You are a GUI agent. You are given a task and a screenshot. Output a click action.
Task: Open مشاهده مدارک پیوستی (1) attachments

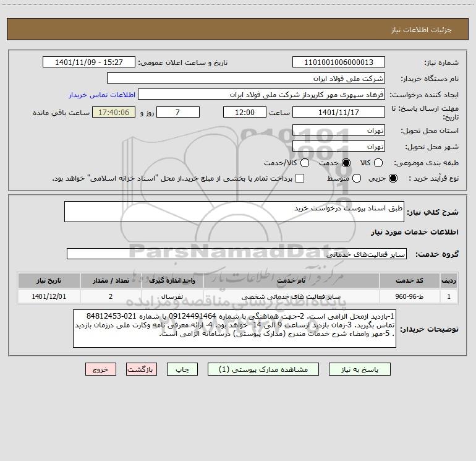(263, 369)
